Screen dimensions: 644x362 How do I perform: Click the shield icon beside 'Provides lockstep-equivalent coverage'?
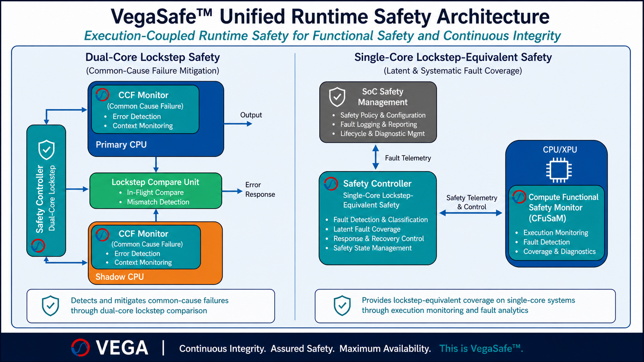tap(342, 305)
